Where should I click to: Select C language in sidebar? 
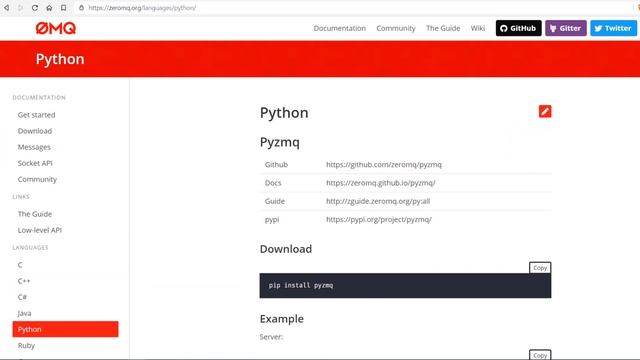20,265
